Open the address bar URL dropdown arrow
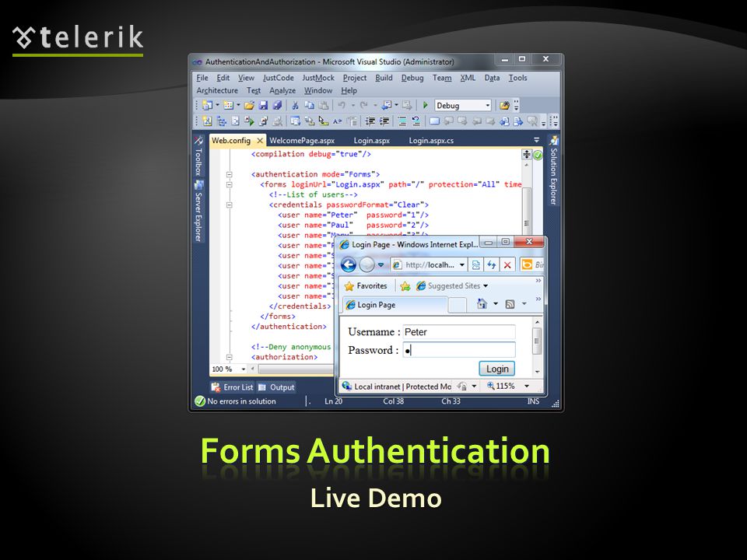The height and width of the screenshot is (560, 747). tap(461, 264)
